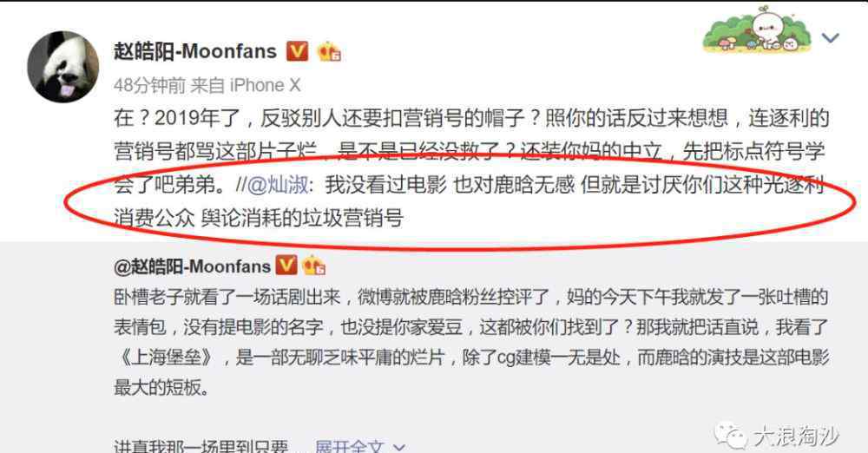This screenshot has height=453, width=868.
Task: Click the membership crown icon in post header
Action: [x=329, y=51]
